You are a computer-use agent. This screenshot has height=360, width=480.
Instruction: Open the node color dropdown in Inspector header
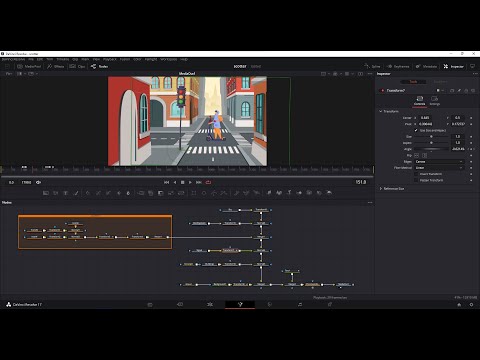(x=440, y=90)
